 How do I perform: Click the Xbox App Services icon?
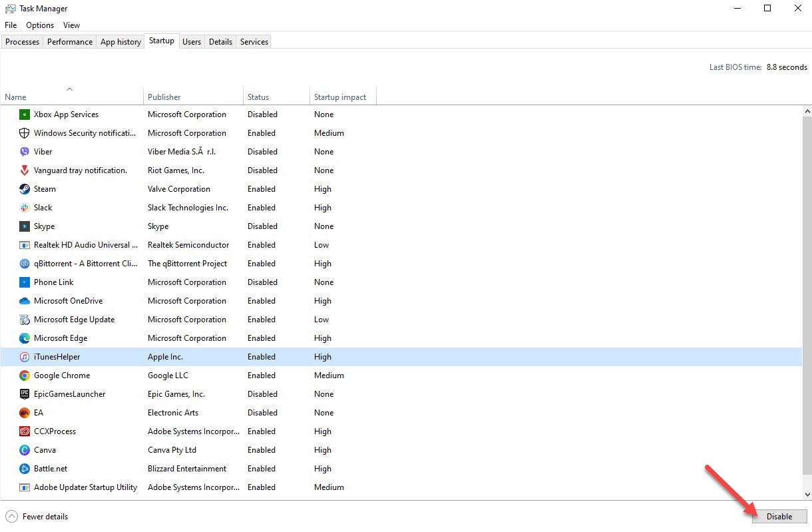(25, 115)
